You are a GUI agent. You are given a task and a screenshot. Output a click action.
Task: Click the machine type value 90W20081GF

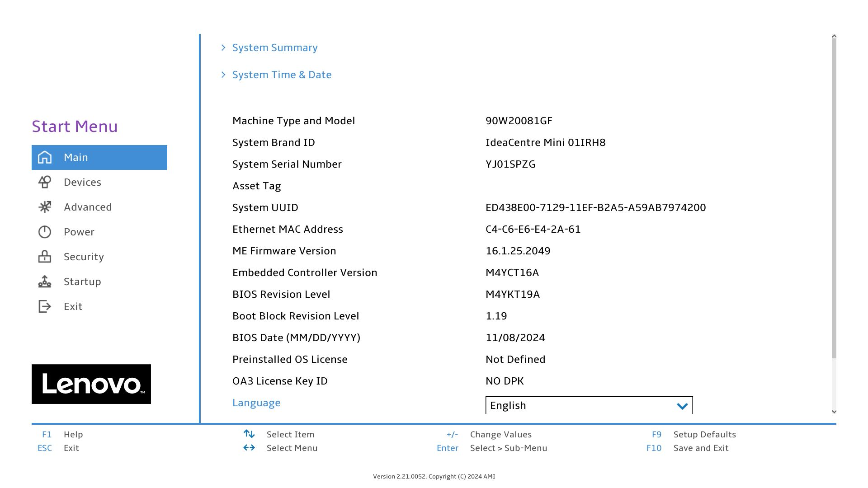point(519,121)
